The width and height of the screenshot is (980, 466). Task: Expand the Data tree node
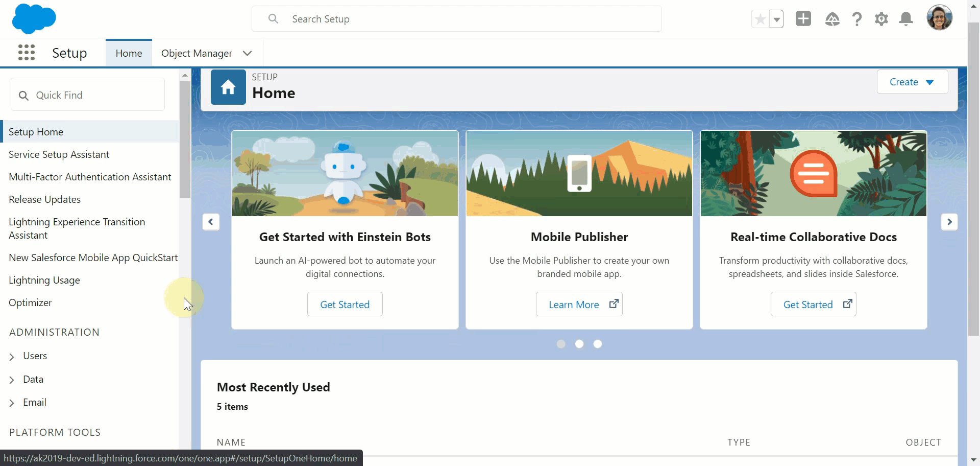(x=12, y=380)
